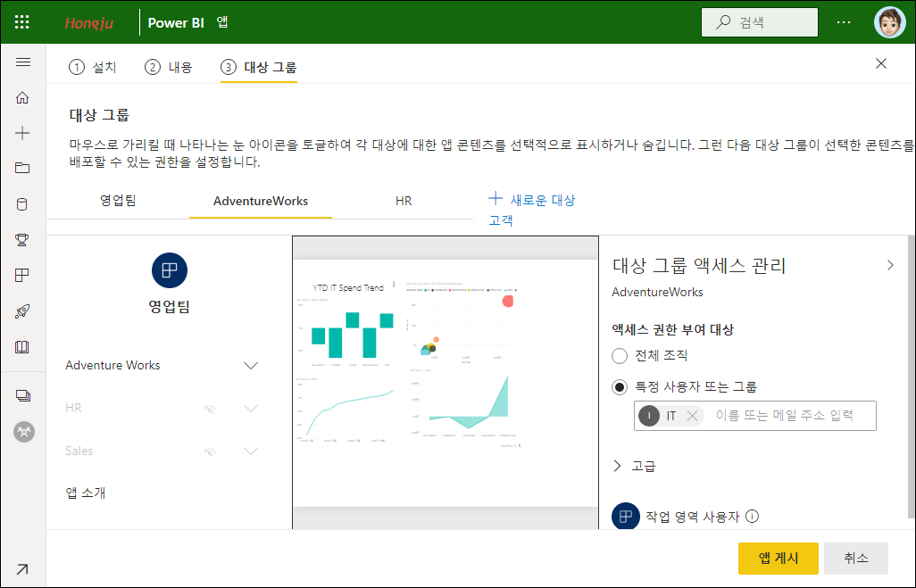
Task: Expand the Sales section chevron
Action: tap(251, 451)
